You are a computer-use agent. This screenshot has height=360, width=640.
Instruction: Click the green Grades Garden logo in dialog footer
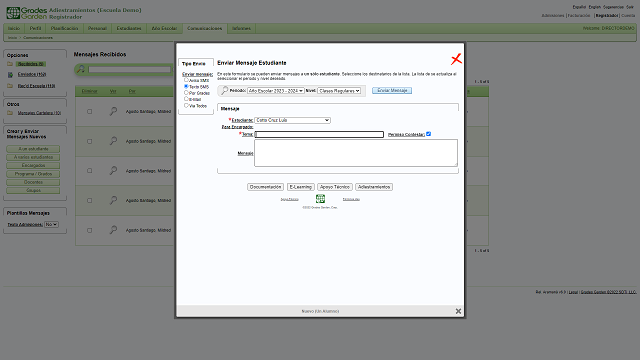coord(320,199)
